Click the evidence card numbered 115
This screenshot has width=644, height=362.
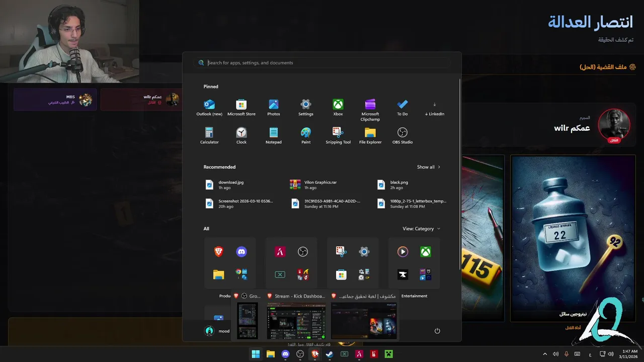click(x=482, y=238)
